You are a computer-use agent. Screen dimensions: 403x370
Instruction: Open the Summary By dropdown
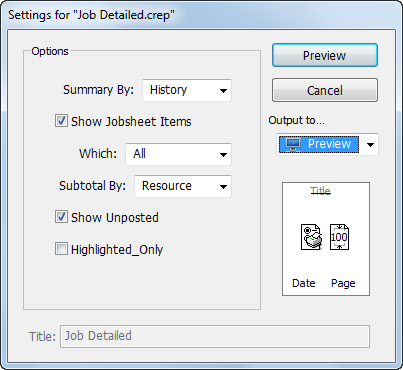187,90
